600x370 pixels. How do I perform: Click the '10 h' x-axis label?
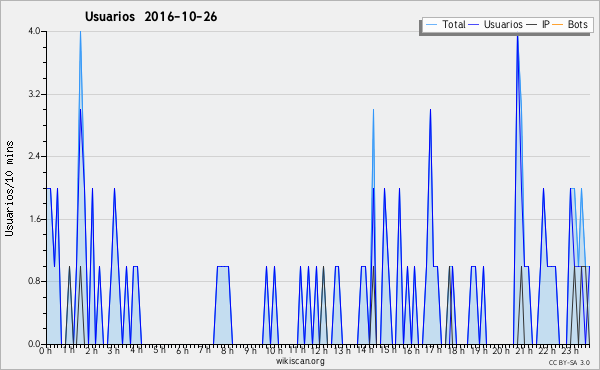[274, 350]
